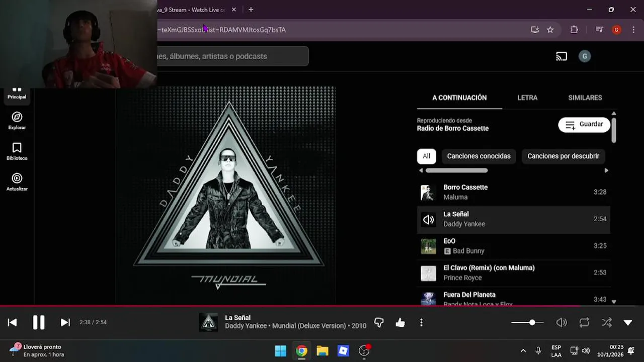Open Chrome from the taskbar

tap(301, 351)
